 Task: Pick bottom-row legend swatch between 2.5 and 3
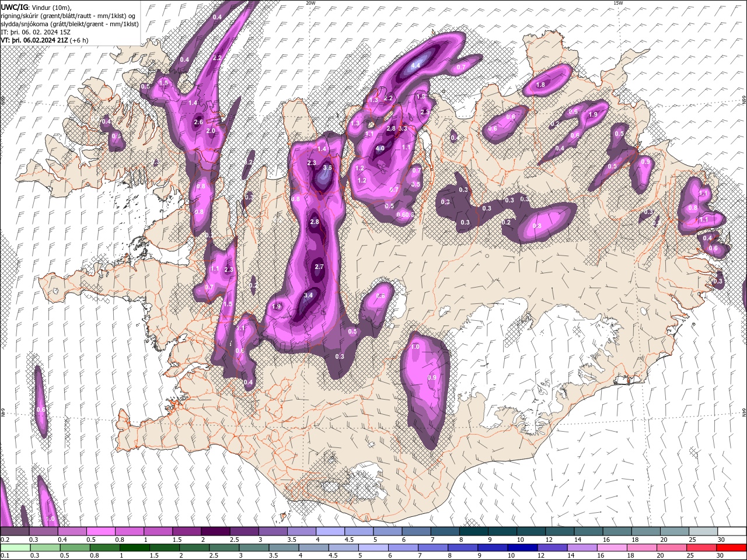(x=224, y=548)
